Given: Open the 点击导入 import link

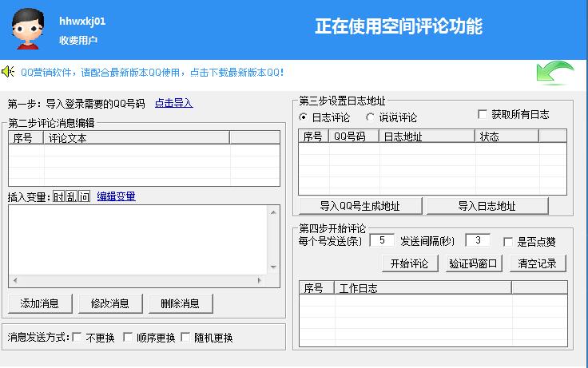Looking at the screenshot, I should click(x=174, y=103).
